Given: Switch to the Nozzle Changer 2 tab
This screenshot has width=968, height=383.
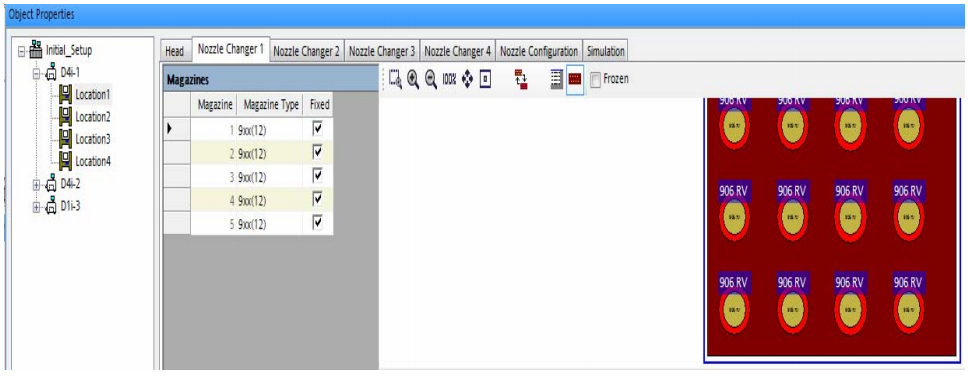Looking at the screenshot, I should (x=306, y=52).
